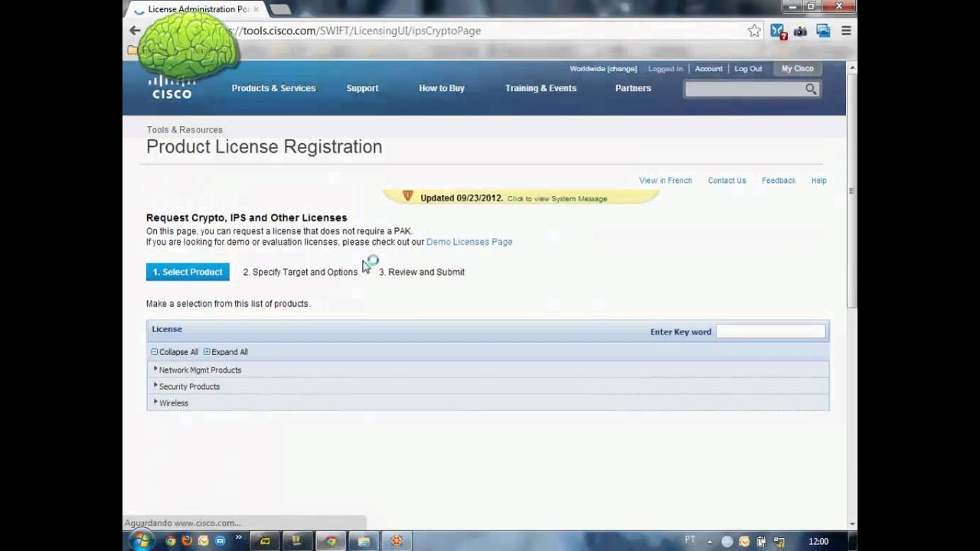980x551 pixels.
Task: Click to view System Message link
Action: tap(557, 199)
